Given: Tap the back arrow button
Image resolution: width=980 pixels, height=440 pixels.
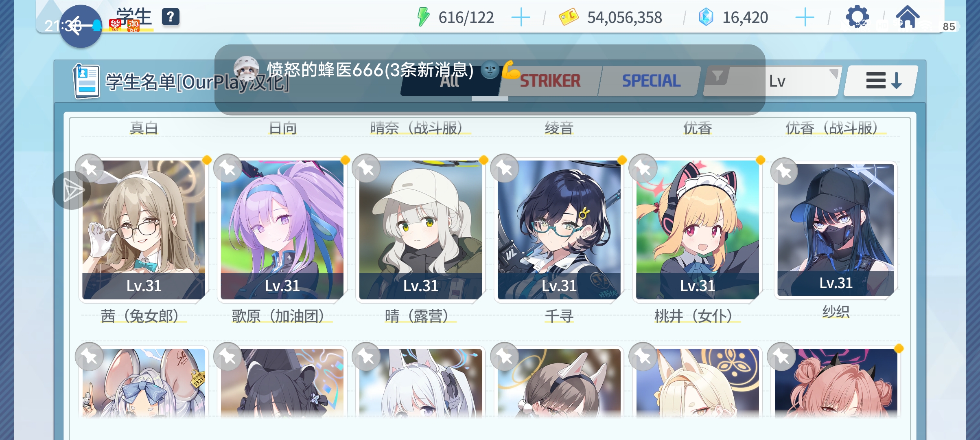Looking at the screenshot, I should [x=80, y=26].
